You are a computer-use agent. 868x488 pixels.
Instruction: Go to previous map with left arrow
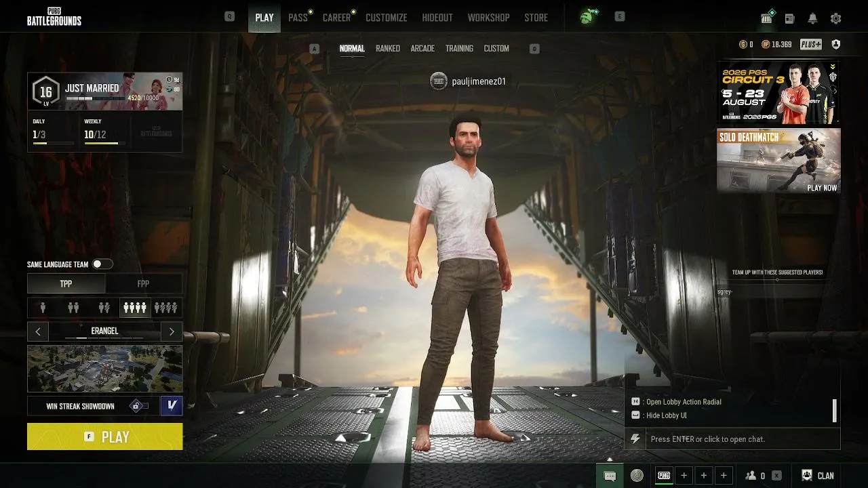click(38, 331)
